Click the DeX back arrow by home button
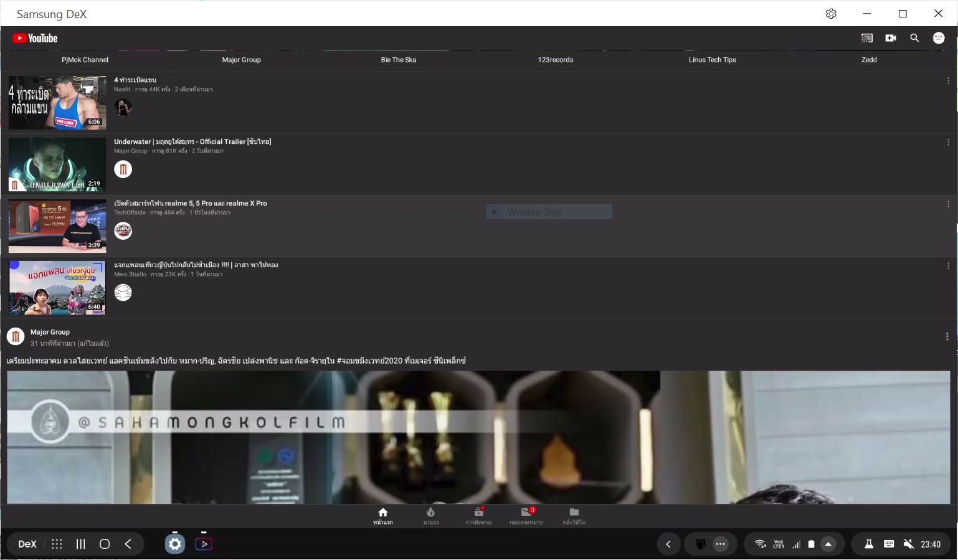Screen dimensions: 958x560 [x=128, y=544]
